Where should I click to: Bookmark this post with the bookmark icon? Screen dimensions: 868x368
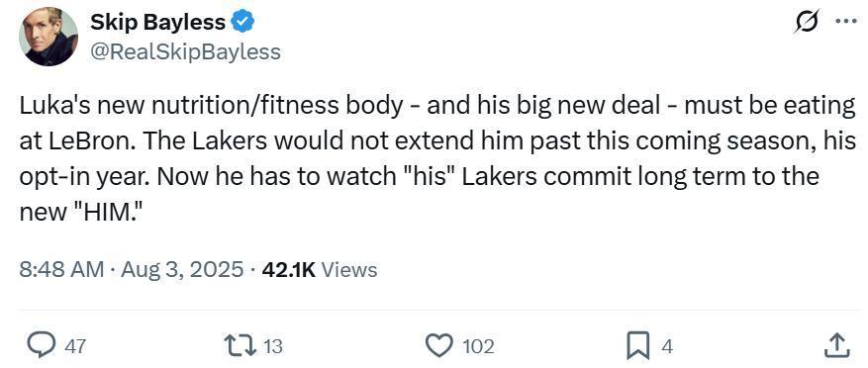pyautogui.click(x=638, y=347)
